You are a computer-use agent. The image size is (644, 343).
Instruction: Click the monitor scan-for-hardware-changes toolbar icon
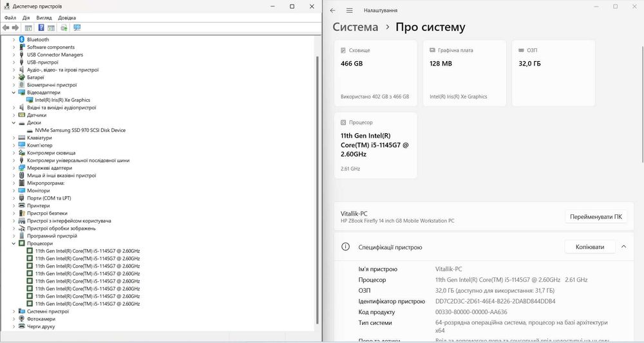(77, 28)
